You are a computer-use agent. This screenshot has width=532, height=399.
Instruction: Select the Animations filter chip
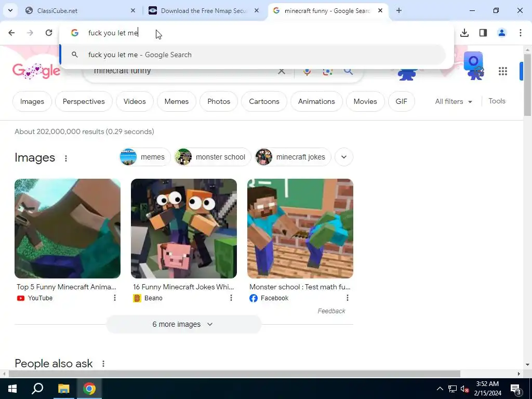pyautogui.click(x=316, y=101)
